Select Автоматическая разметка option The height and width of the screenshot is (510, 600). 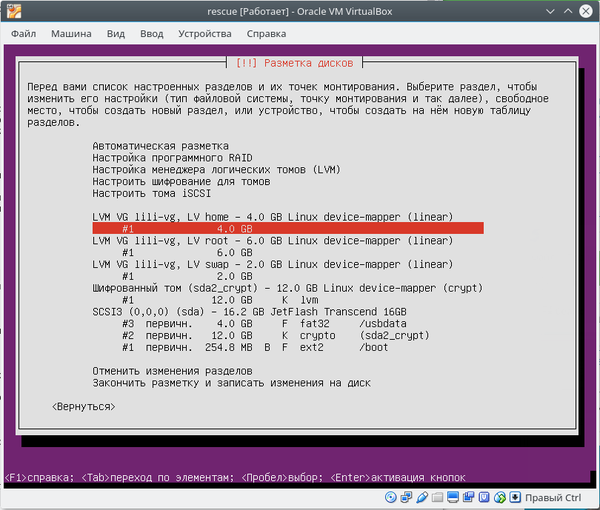click(161, 146)
